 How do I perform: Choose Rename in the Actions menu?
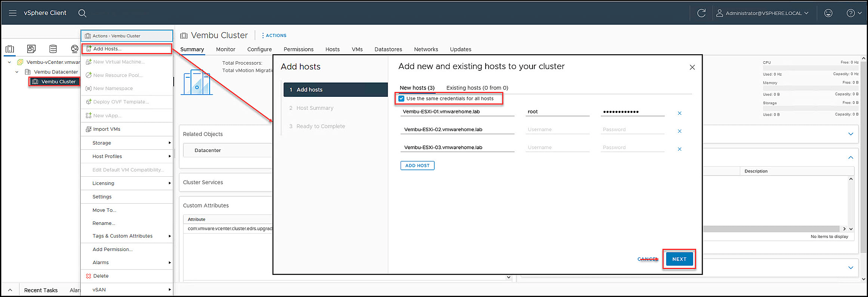(x=127, y=223)
